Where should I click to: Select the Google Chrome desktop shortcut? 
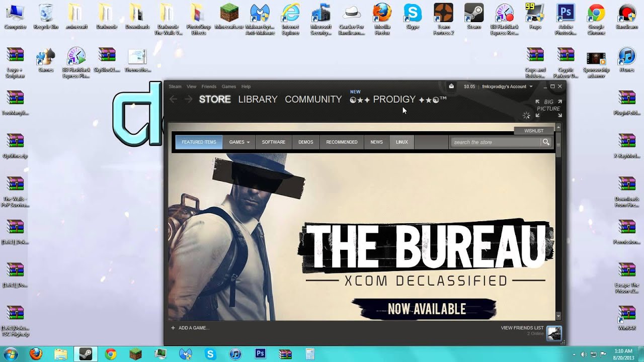[x=596, y=20]
